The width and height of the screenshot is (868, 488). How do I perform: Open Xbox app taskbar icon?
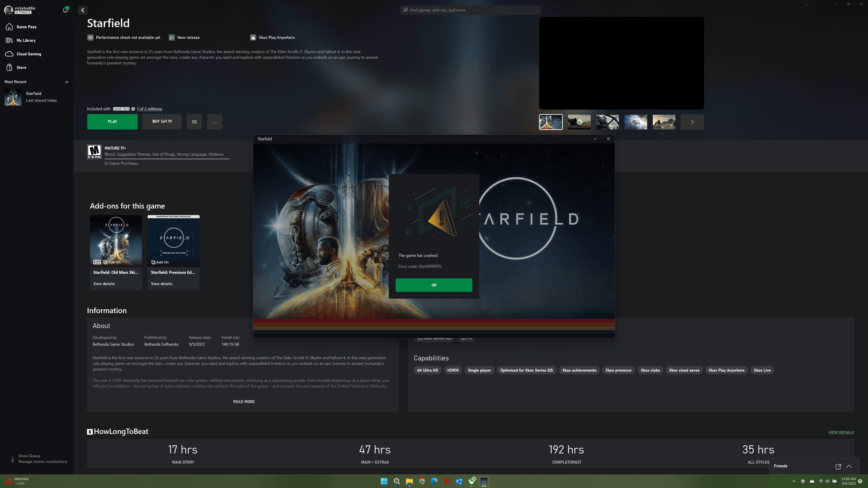click(x=472, y=481)
